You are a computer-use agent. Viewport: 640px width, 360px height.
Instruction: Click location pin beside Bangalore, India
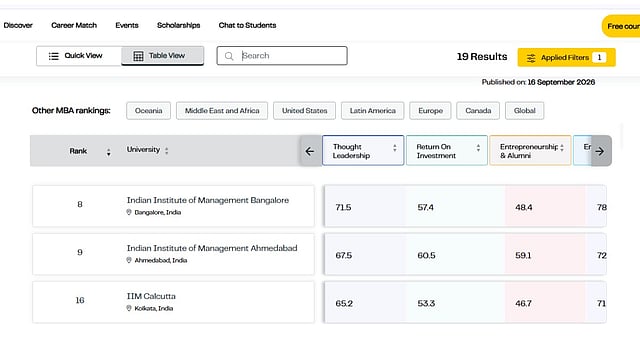[x=129, y=212]
